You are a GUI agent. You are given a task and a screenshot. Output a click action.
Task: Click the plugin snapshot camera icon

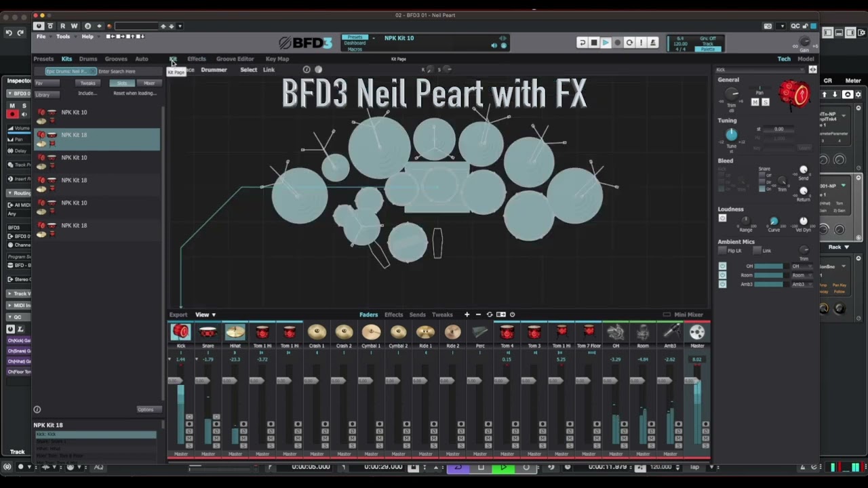768,26
